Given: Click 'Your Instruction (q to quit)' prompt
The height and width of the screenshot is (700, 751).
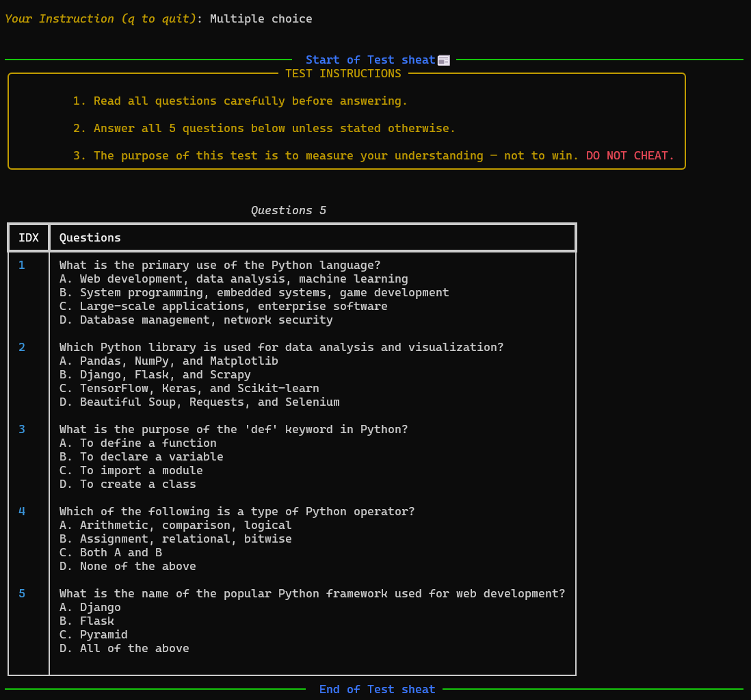Looking at the screenshot, I should click(101, 18).
